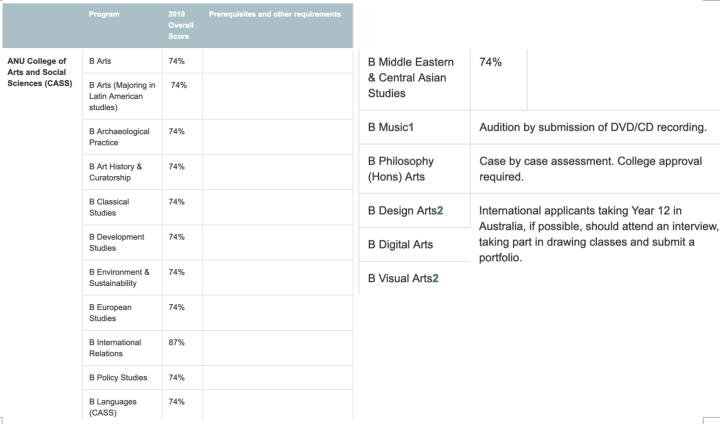Select the B Digital Arts cell
The width and height of the screenshot is (720, 424).
414,244
